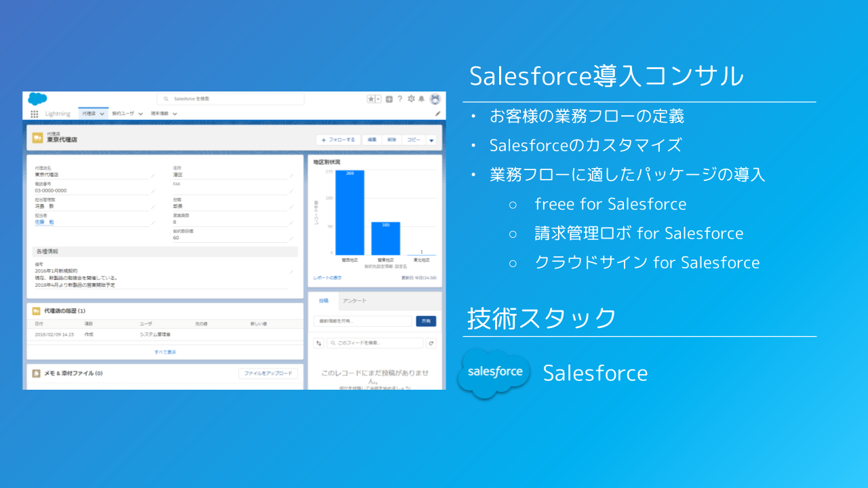Click the Salesforce cloud logo under 技術スタック
The image size is (868, 488).
point(494,373)
